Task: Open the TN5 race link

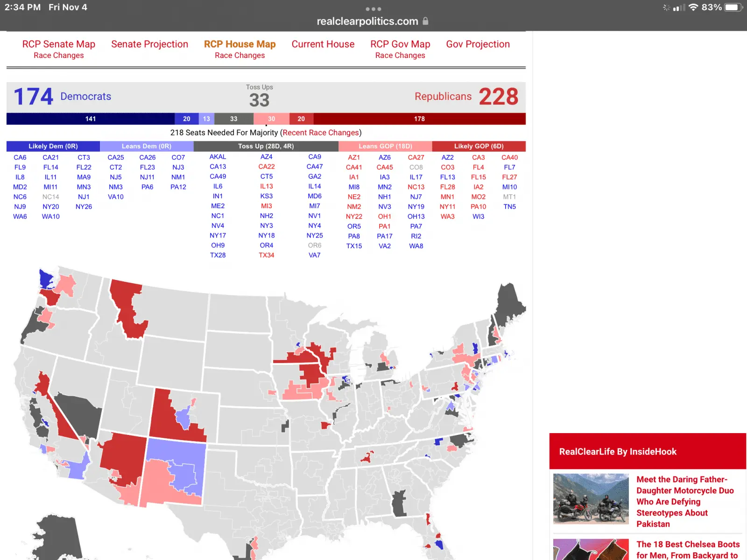Action: 510,207
